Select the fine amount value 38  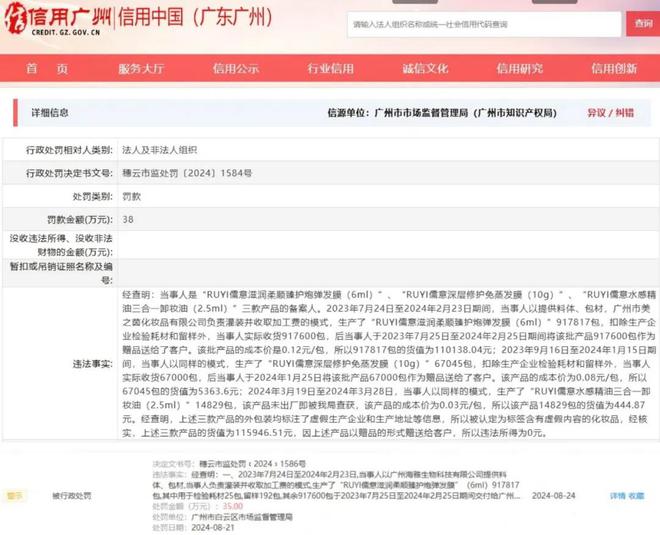(x=128, y=219)
